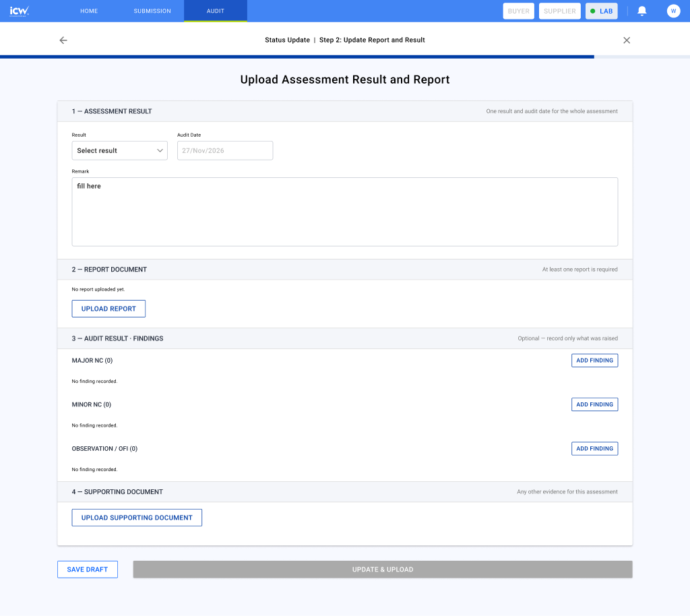Click the '3 — AUDIT RESULT · FINDINGS' heading
The height and width of the screenshot is (616, 690).
(x=117, y=338)
